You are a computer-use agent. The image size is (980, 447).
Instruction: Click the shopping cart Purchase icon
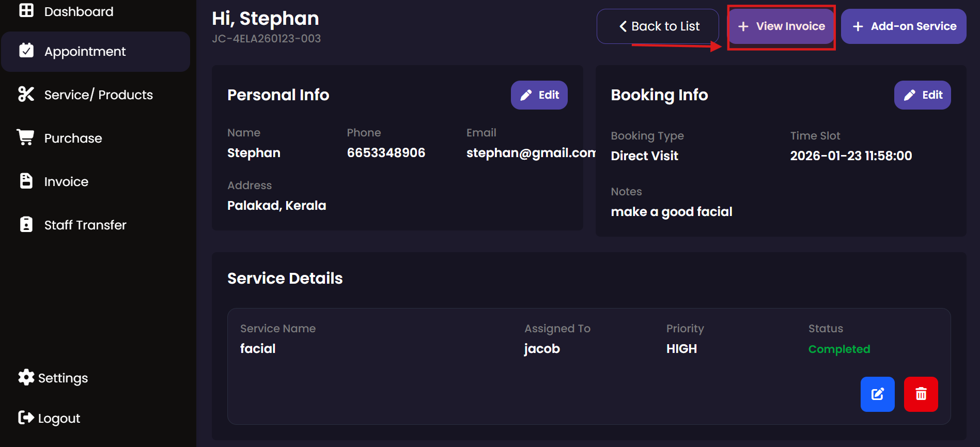point(25,137)
